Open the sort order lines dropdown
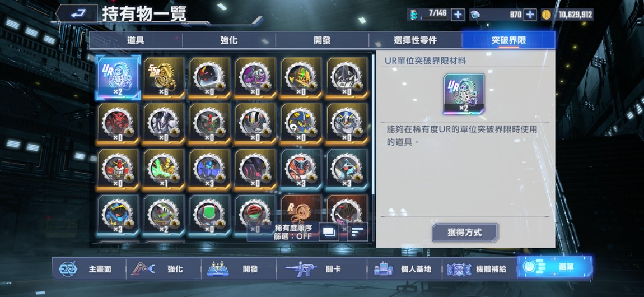Image resolution: width=644 pixels, height=297 pixels. click(x=357, y=232)
